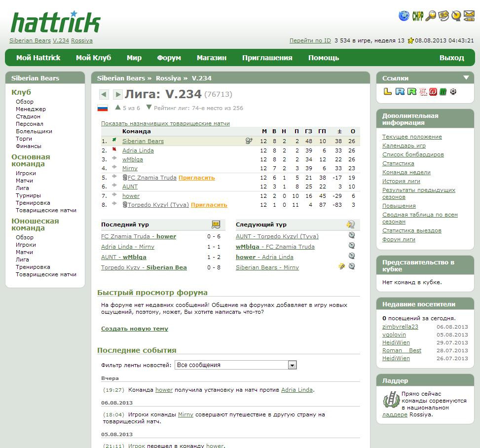Open Помощь menu
This screenshot has width=480, height=448.
tap(324, 58)
